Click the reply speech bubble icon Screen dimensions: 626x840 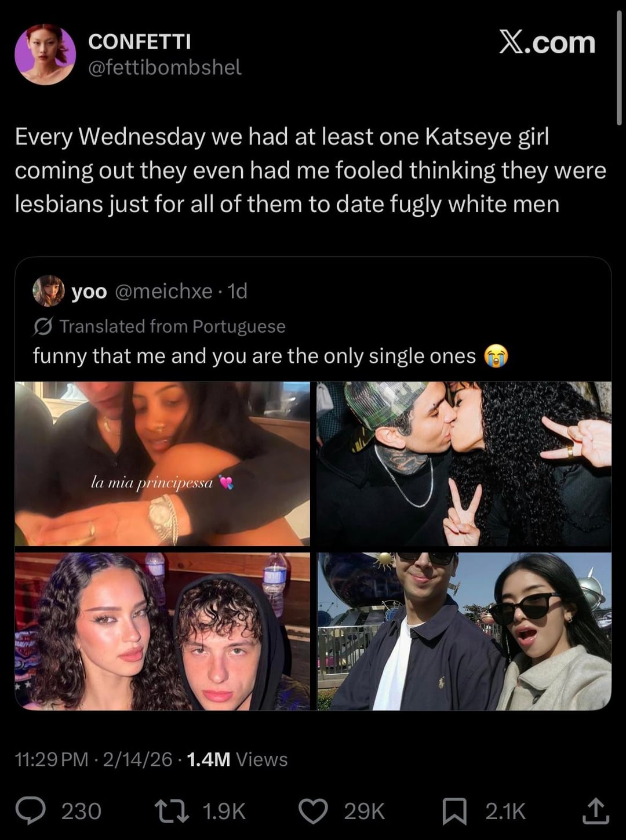tap(30, 810)
